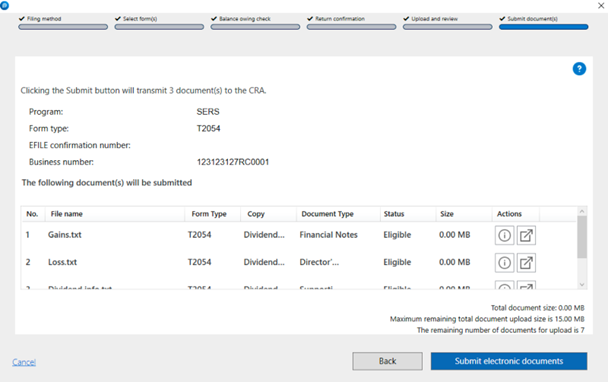Viewport: 608px width, 382px height.
Task: Click the Cancel link
Action: (x=24, y=362)
